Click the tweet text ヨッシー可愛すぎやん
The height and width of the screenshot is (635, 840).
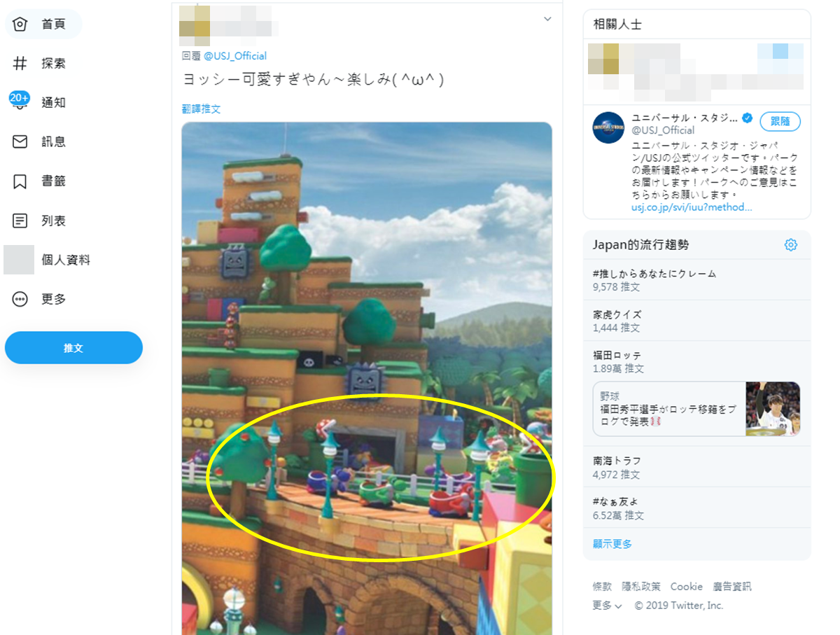coord(313,80)
